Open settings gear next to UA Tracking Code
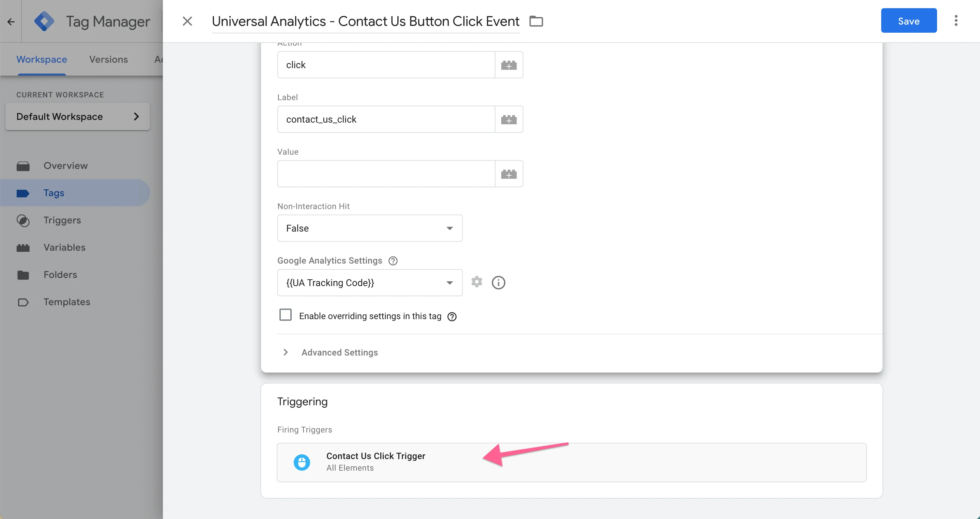 (476, 282)
